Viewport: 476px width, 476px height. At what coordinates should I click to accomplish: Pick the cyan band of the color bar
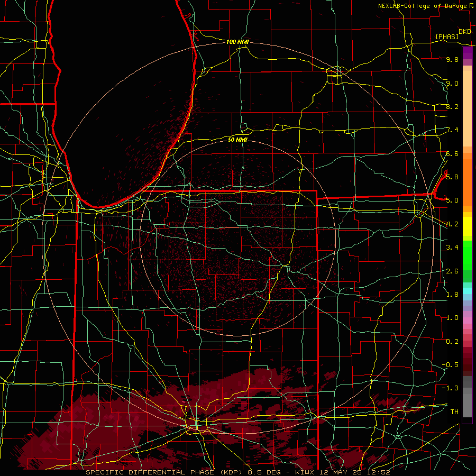pos(467,291)
